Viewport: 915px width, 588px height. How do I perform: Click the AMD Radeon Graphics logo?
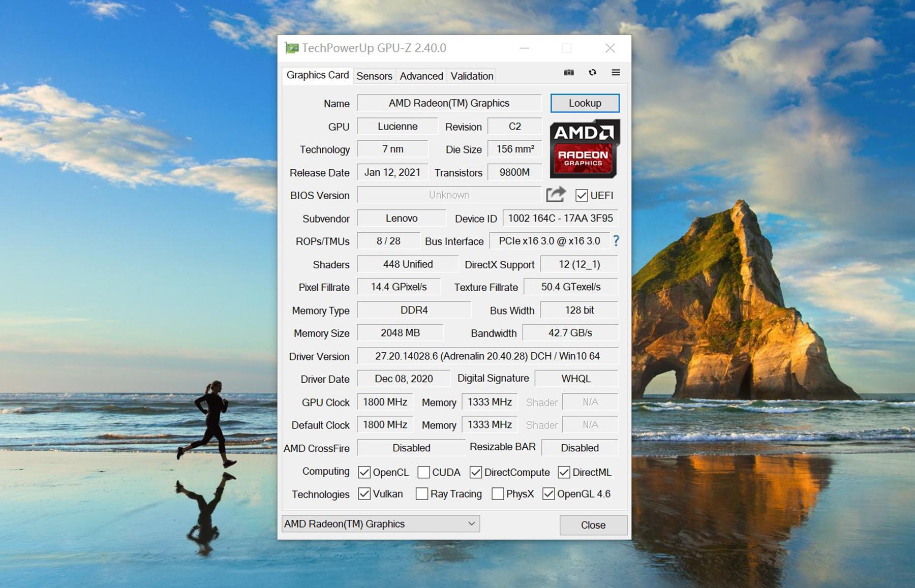[585, 148]
